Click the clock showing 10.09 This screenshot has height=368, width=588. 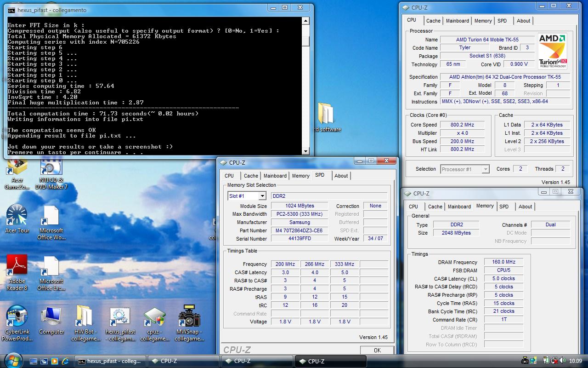pos(575,361)
